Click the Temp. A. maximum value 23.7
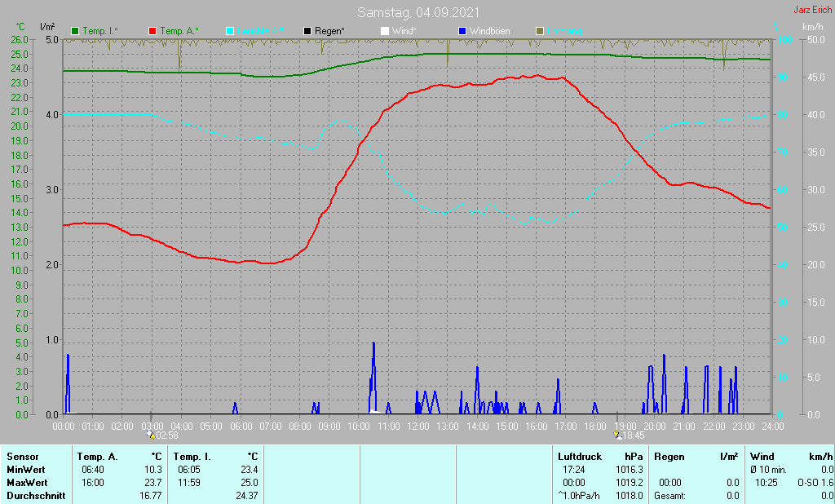The width and height of the screenshot is (835, 504). pos(152,483)
